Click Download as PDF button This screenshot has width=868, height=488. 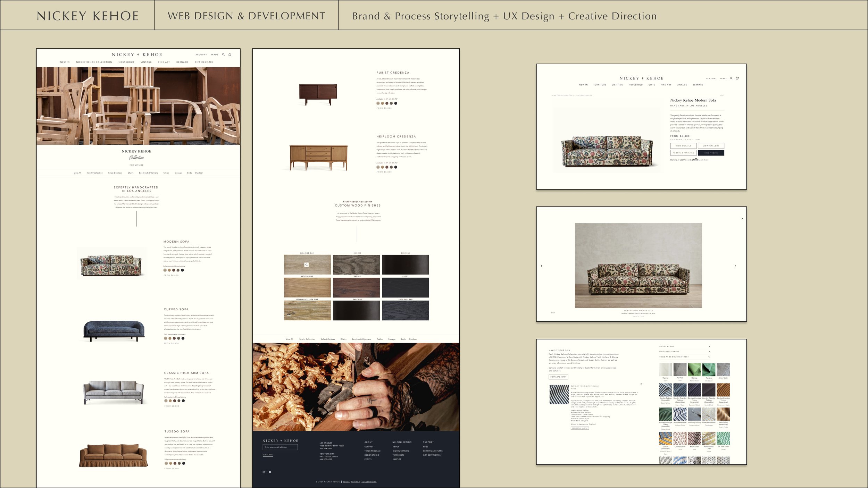coord(558,377)
